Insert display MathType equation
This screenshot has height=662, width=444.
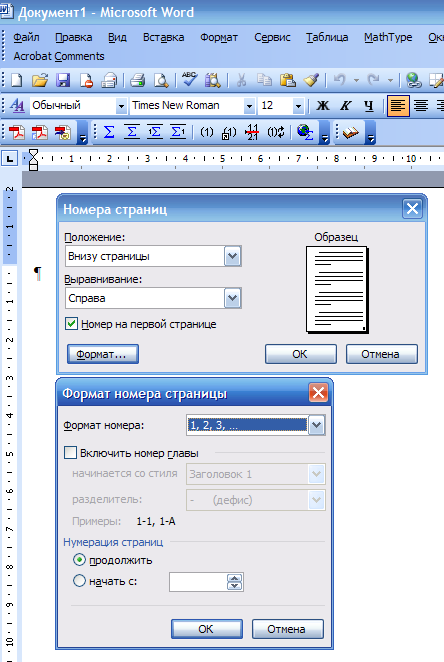(x=132, y=132)
